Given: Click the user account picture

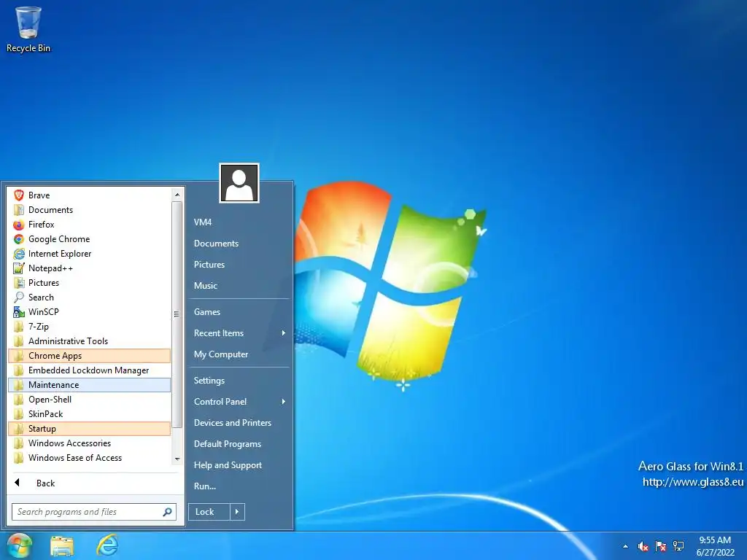Looking at the screenshot, I should [x=239, y=183].
